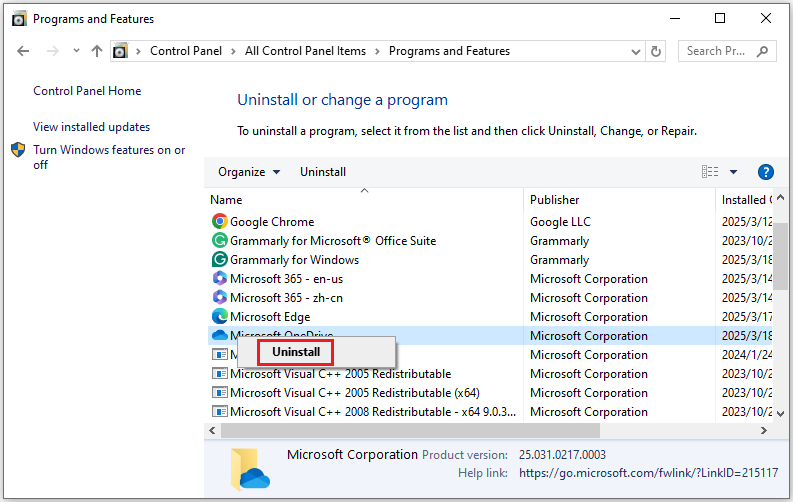Select Microsoft Visual C++ 2005 Redistributable (x64) name

pyautogui.click(x=355, y=393)
